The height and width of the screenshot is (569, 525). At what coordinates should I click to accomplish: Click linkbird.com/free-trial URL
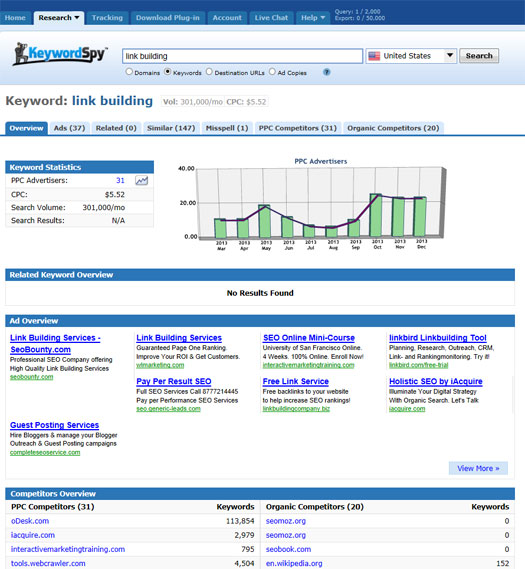[x=419, y=365]
